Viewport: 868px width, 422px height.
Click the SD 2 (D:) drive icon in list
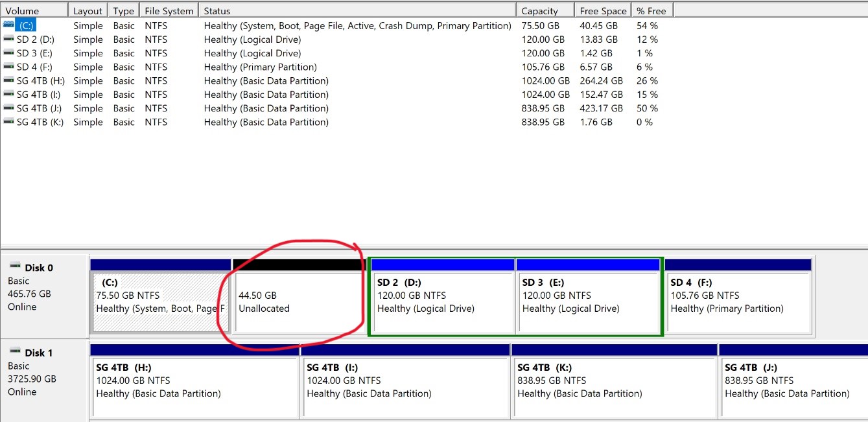pos(8,40)
